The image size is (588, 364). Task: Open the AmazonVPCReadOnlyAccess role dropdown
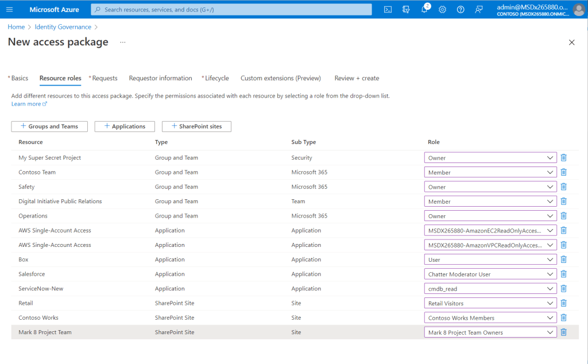490,245
